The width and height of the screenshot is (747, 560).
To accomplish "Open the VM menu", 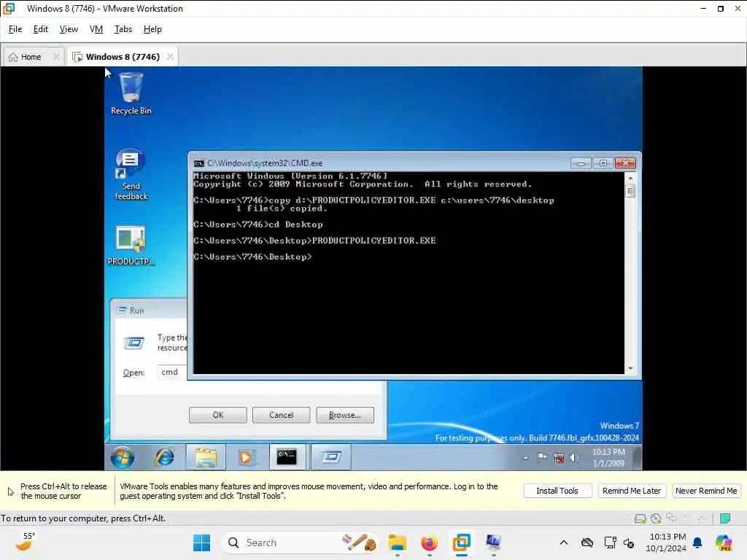I will (x=96, y=29).
